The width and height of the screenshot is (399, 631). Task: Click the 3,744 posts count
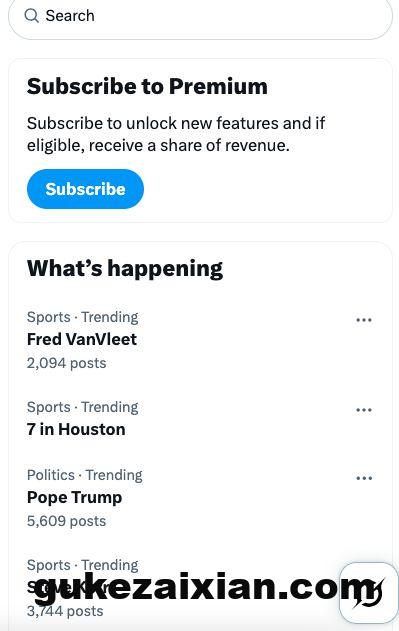(x=65, y=611)
